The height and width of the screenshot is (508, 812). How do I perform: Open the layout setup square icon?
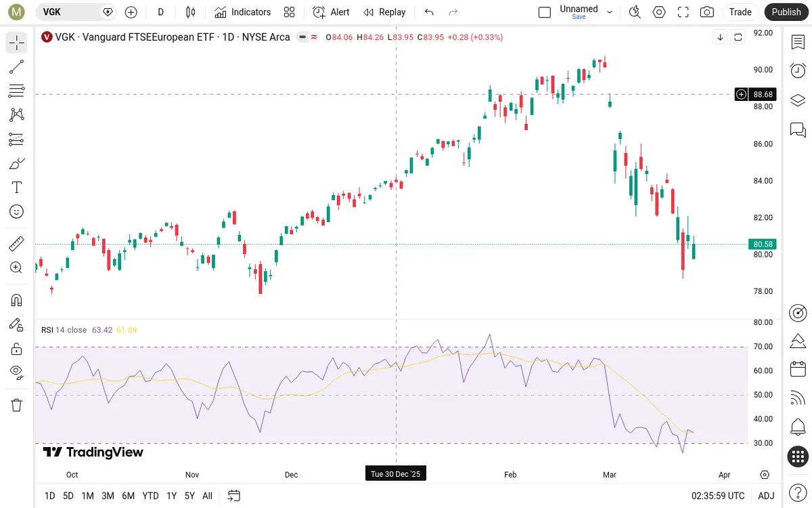545,12
